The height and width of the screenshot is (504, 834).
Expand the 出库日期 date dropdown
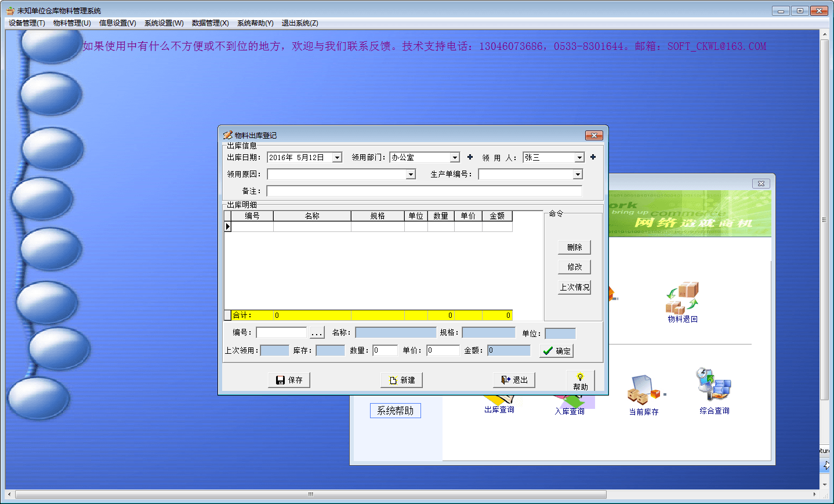337,158
